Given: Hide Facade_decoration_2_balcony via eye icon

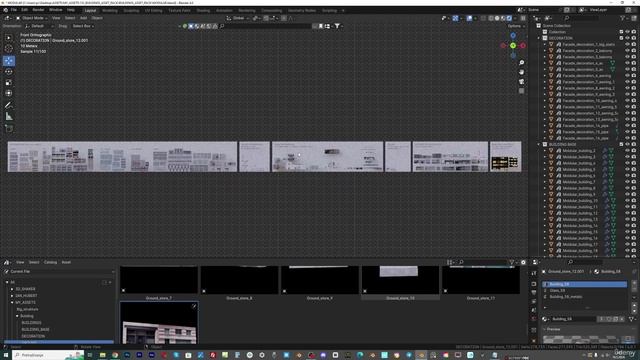Looking at the screenshot, I should click(x=627, y=51).
